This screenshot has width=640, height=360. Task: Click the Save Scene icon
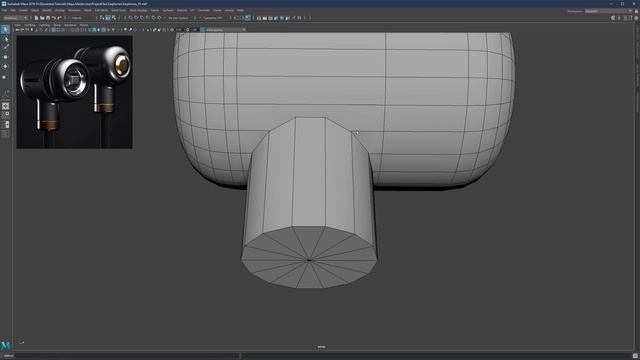[x=48, y=18]
